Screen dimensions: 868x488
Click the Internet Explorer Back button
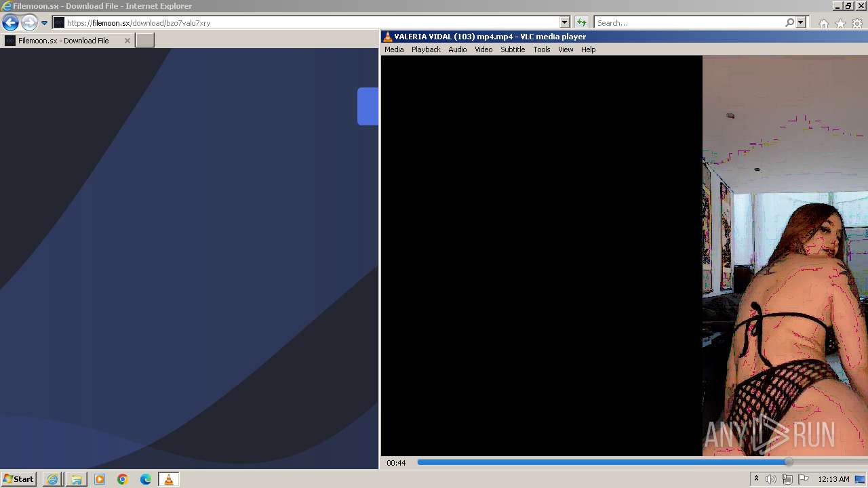[10, 23]
